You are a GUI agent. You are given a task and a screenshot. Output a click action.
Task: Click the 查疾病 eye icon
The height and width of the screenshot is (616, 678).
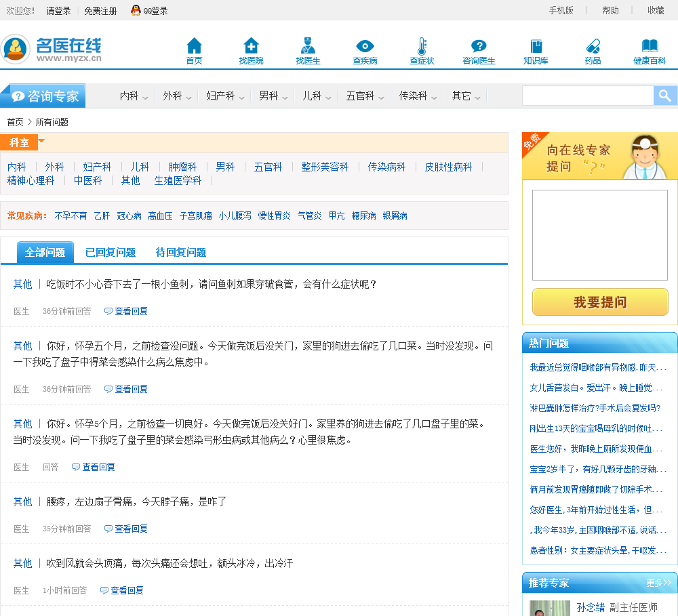(x=365, y=46)
